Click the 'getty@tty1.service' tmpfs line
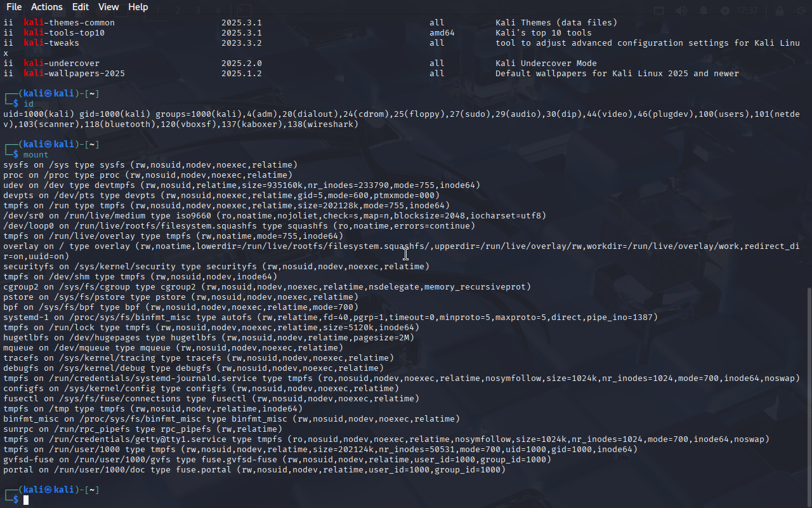Viewport: 812px width, 508px height. [x=386, y=439]
